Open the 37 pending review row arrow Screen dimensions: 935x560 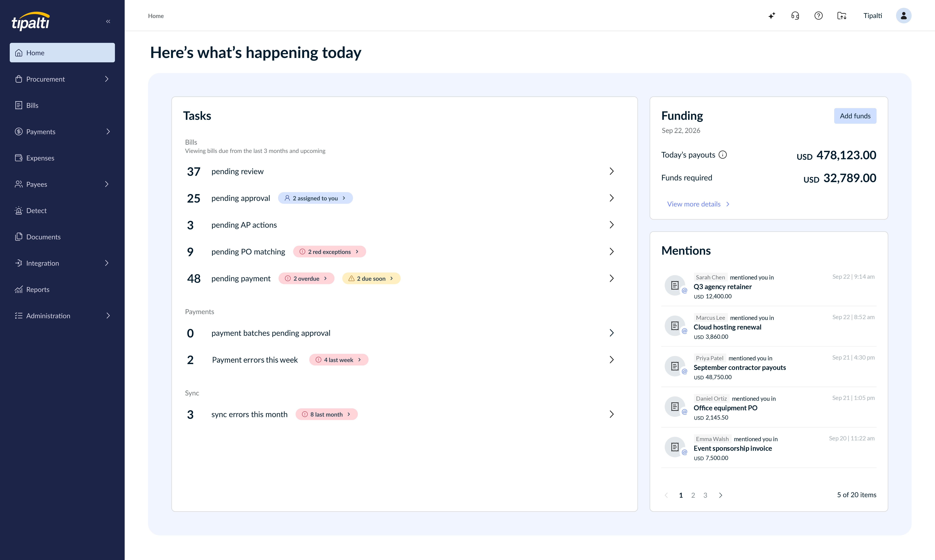[x=612, y=171]
